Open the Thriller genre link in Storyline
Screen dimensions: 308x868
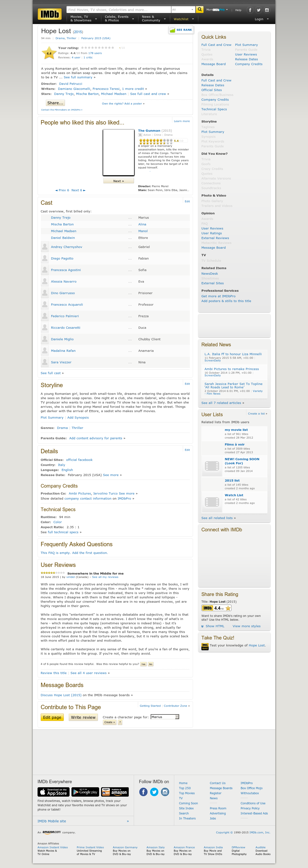[77, 428]
